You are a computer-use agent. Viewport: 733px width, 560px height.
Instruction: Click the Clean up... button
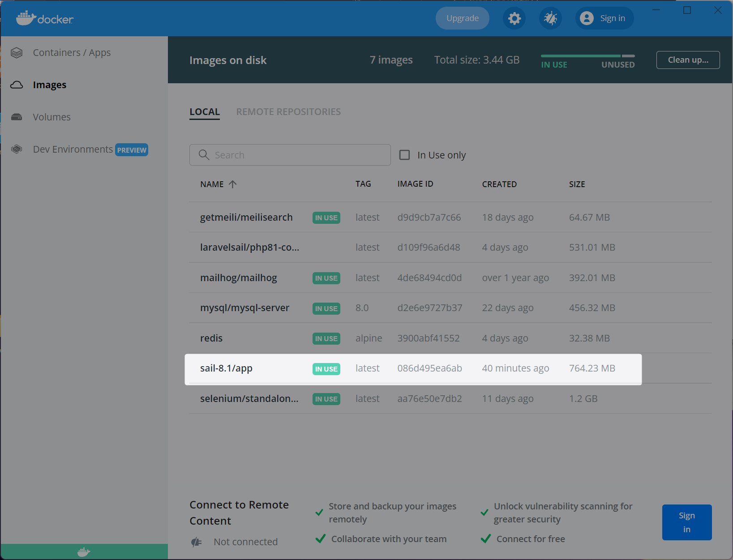688,60
